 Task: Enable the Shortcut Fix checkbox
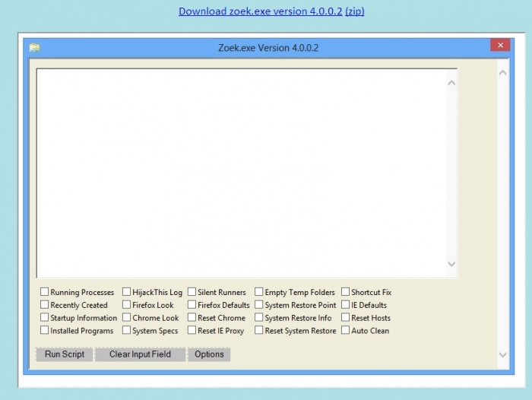tap(345, 292)
